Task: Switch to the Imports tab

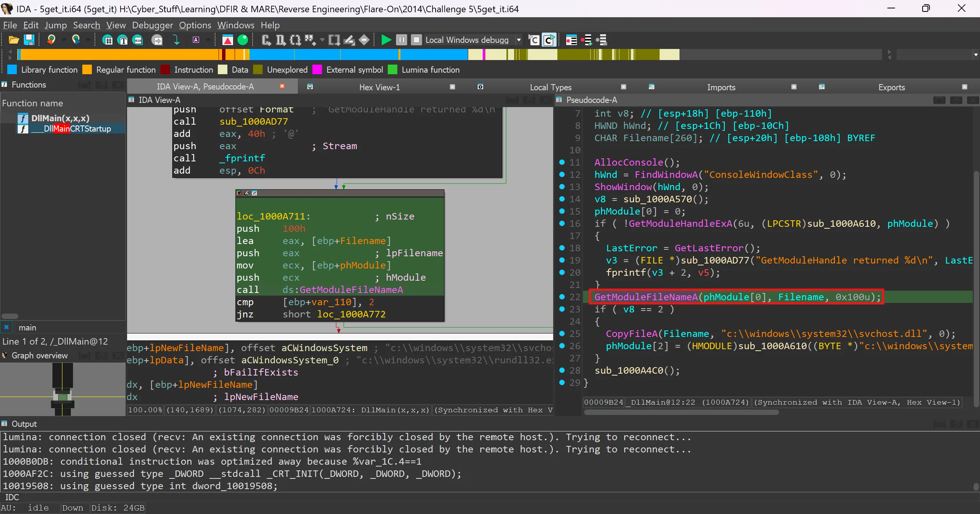Action: [x=721, y=87]
